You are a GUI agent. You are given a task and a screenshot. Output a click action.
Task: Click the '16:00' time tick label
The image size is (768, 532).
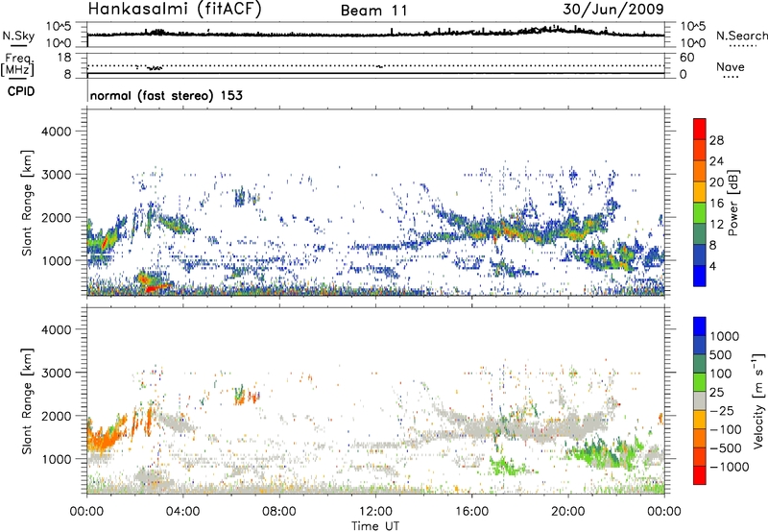(x=471, y=512)
